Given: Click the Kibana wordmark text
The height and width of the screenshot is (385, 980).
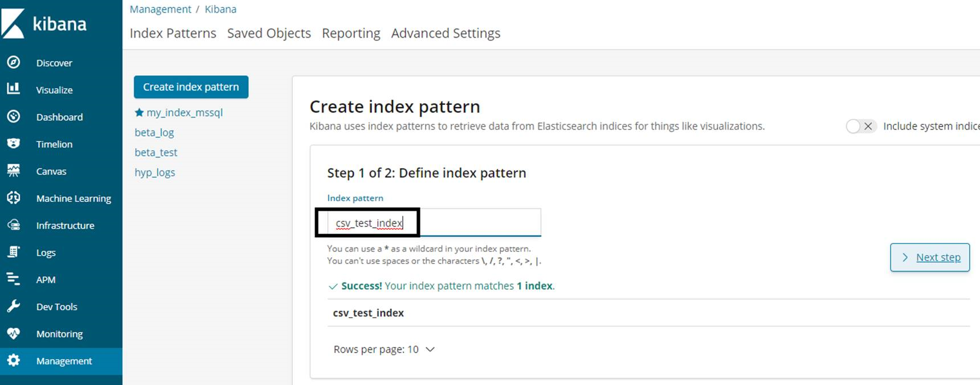Looking at the screenshot, I should (x=60, y=24).
